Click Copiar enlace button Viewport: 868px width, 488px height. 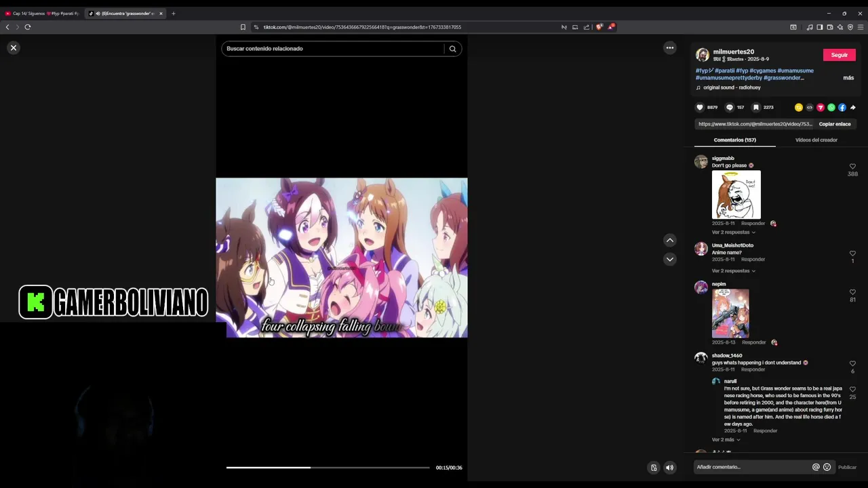834,124
